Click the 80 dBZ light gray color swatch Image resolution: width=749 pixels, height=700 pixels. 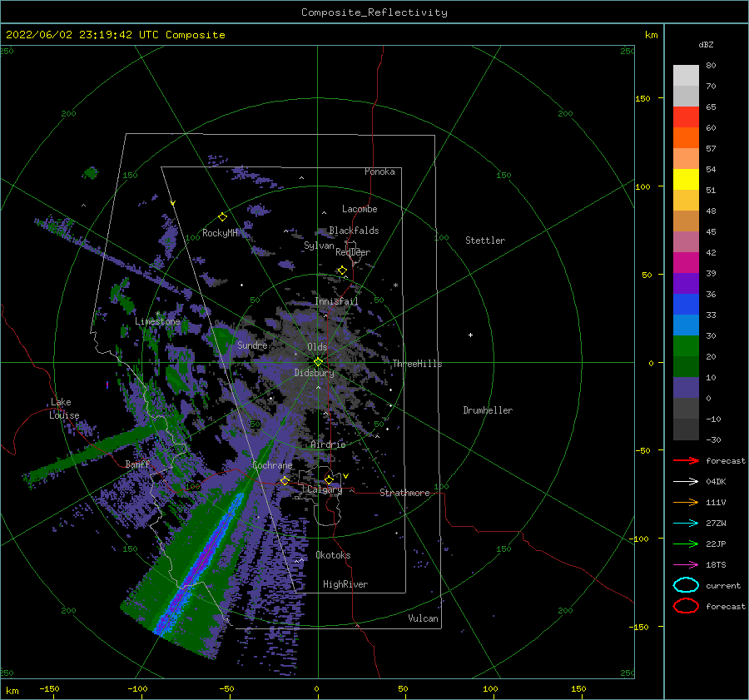686,75
